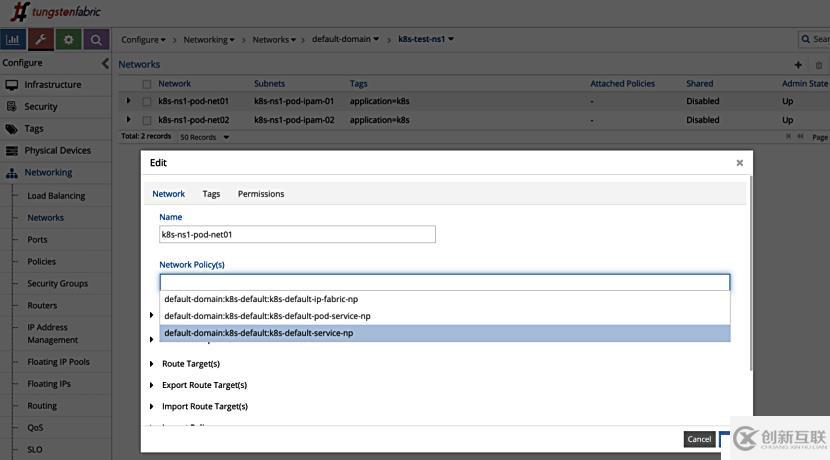Collapse the Configure sidebar arrow
The width and height of the screenshot is (830, 460).
(x=105, y=63)
